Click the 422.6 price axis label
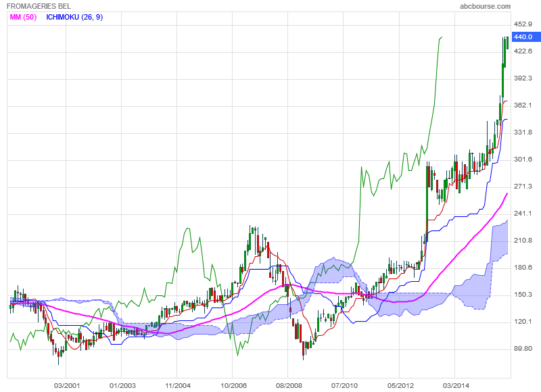This screenshot has height=392, width=541. tap(523, 51)
